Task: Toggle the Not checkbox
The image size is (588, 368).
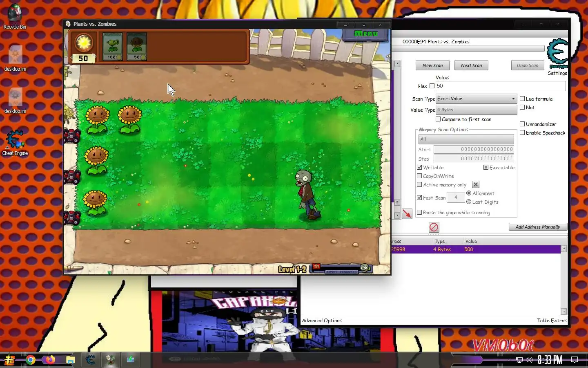Action: tap(522, 107)
